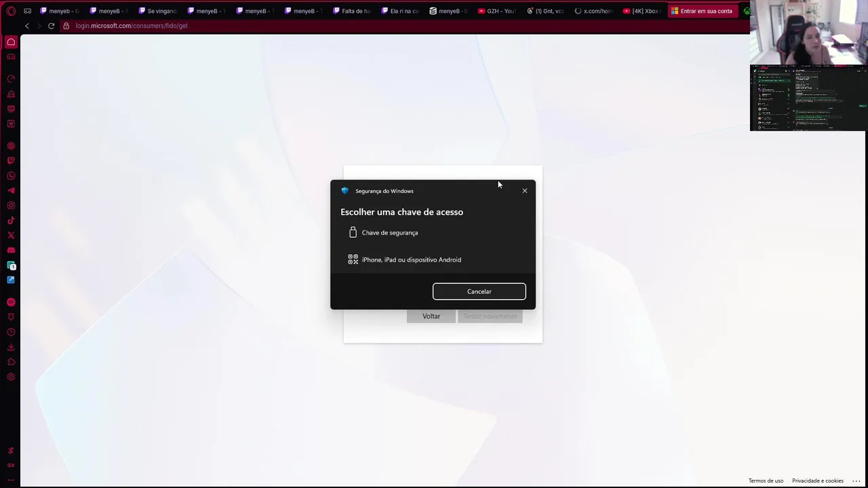Open the Settings gear sidebar icon

click(x=11, y=377)
